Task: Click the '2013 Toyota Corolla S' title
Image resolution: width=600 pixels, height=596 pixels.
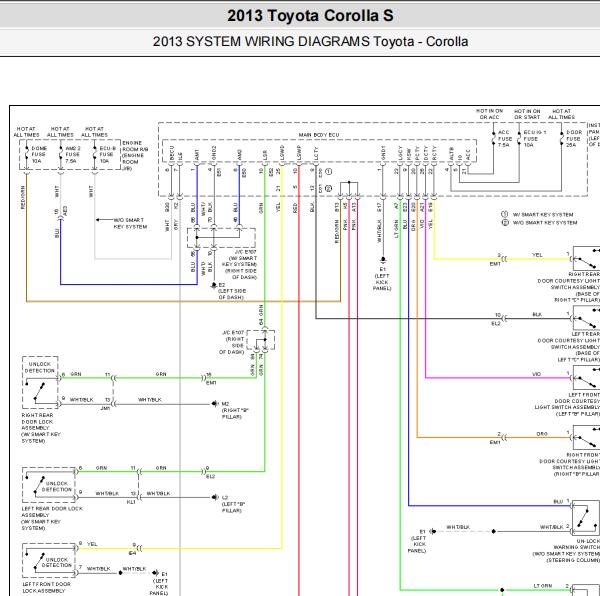Action: 310,16
